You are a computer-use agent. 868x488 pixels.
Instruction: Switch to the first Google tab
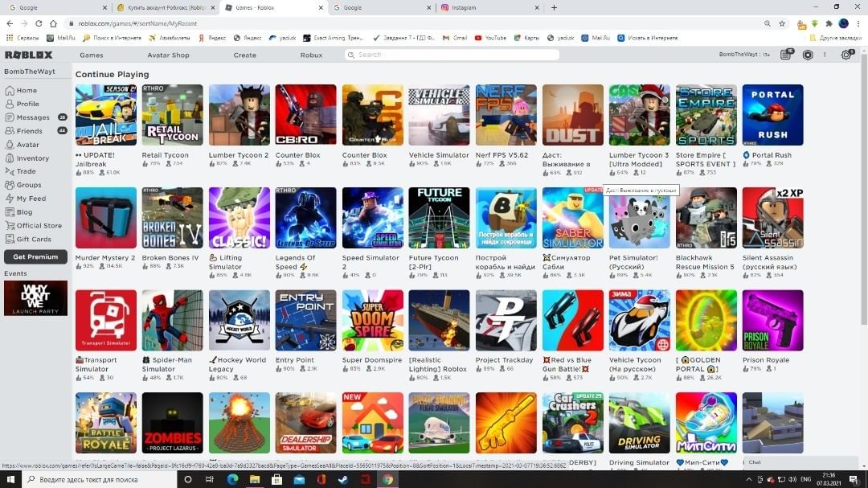(57, 8)
